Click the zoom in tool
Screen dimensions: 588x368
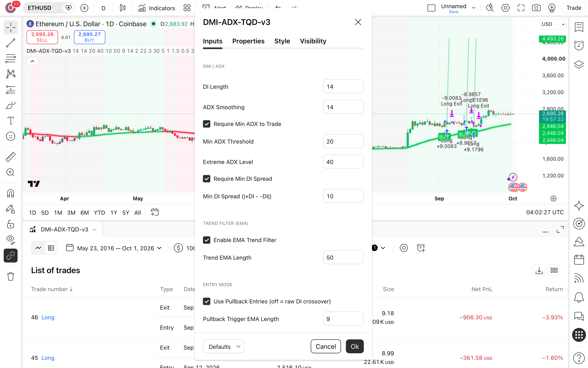click(x=10, y=172)
